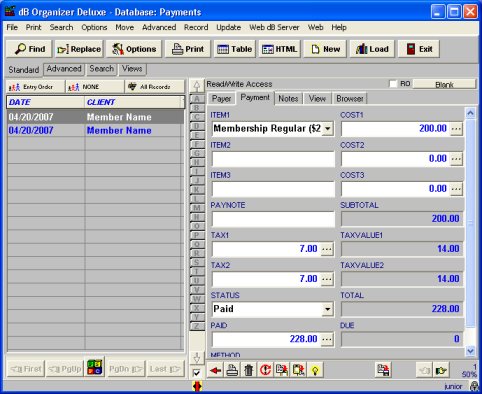The image size is (482, 394).
Task: Click the paste-record icon left of lightbulb
Action: tap(299, 370)
